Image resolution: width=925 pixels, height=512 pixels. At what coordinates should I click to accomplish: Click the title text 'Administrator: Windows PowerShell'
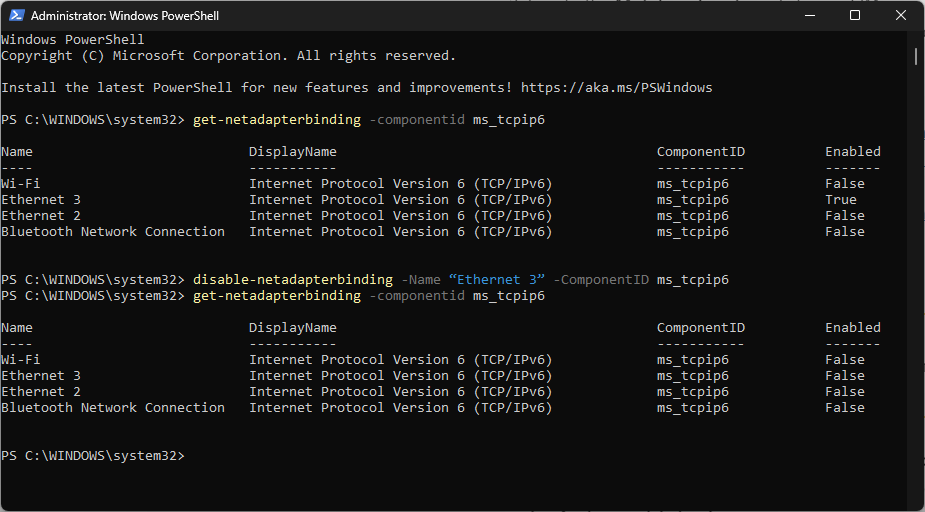click(x=124, y=16)
